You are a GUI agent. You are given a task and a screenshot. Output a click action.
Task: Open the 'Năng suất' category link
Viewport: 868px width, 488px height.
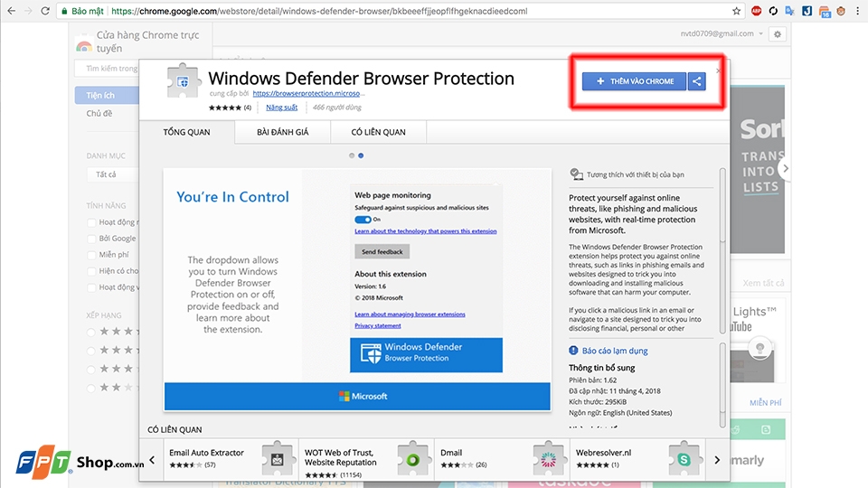click(x=282, y=108)
